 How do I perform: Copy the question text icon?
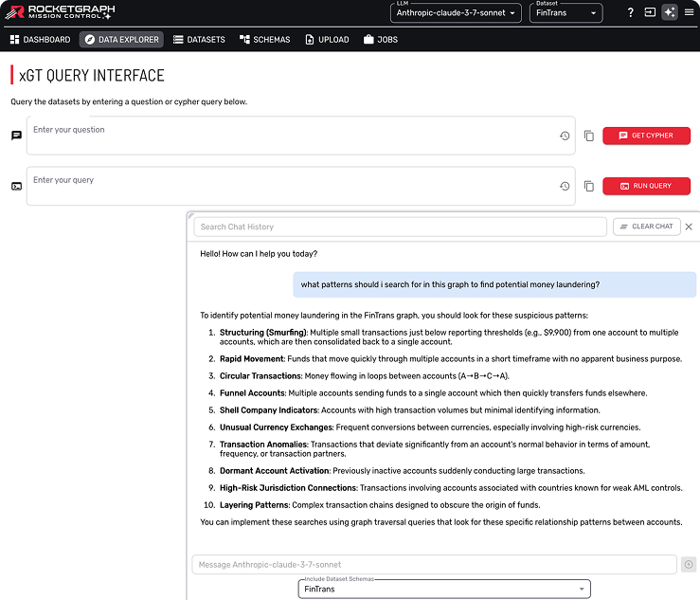point(589,136)
